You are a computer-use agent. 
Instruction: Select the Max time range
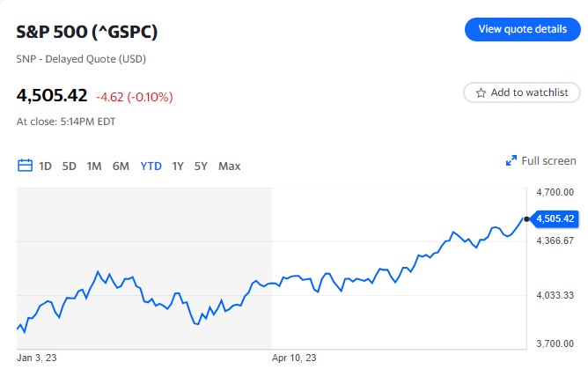pyautogui.click(x=229, y=166)
